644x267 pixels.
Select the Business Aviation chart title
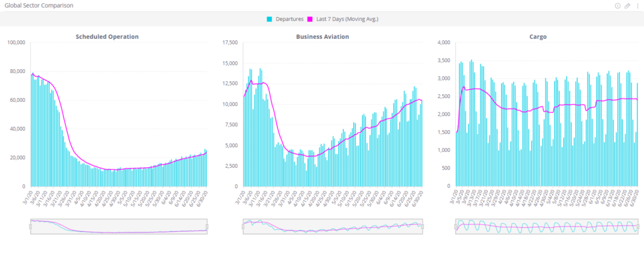click(x=323, y=36)
